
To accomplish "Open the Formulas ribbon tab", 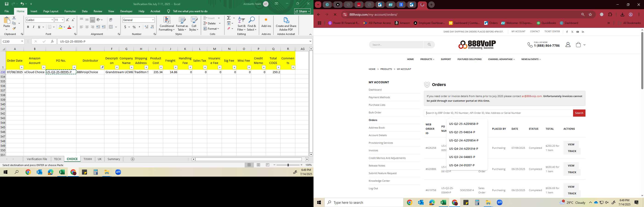I will point(70,11).
